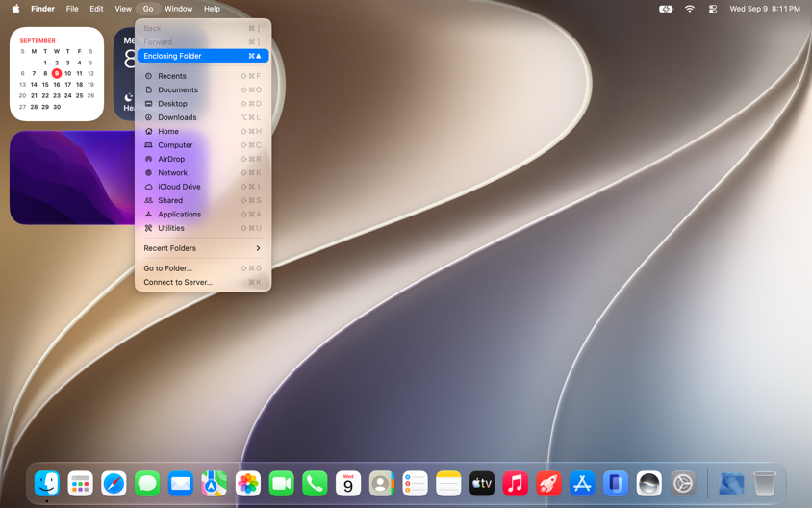
Task: Click the September calendar widget
Action: (x=57, y=74)
